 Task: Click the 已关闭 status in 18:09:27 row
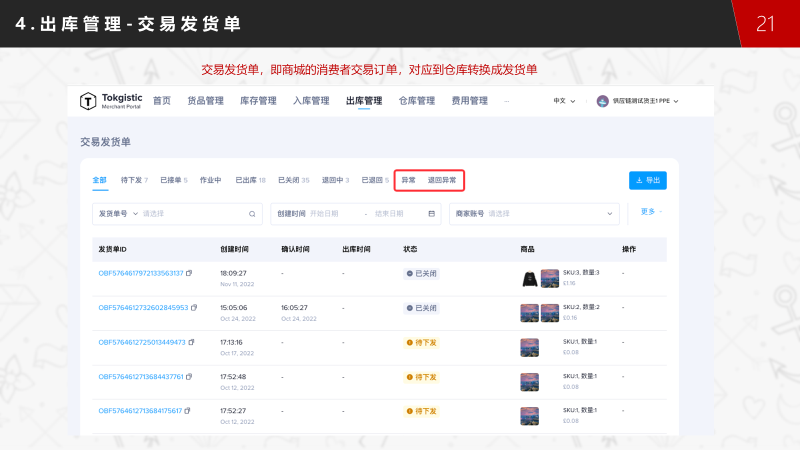tap(421, 273)
